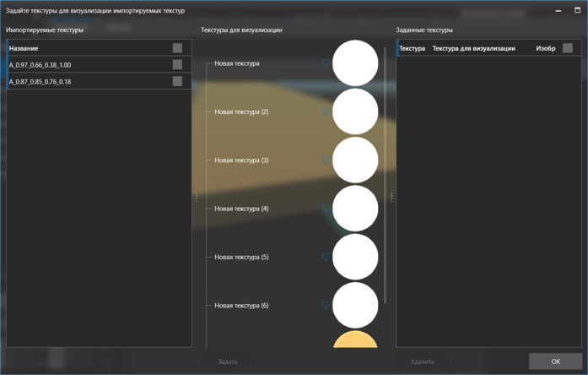
Task: Click the blue icon next to Новая текстура (6)
Action: click(326, 306)
